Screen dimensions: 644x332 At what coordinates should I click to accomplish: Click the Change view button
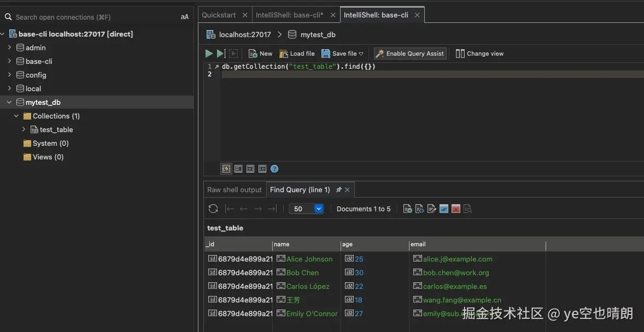point(479,54)
